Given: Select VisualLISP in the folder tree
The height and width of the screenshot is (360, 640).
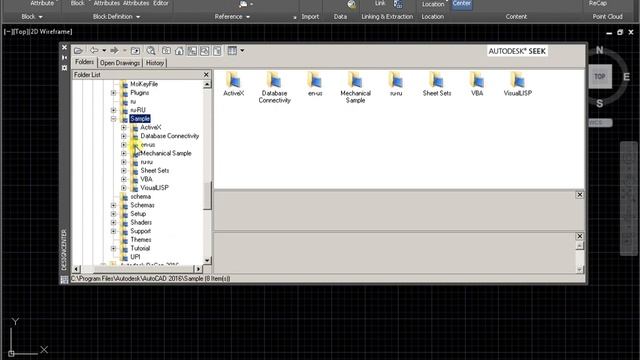Looking at the screenshot, I should [x=154, y=188].
